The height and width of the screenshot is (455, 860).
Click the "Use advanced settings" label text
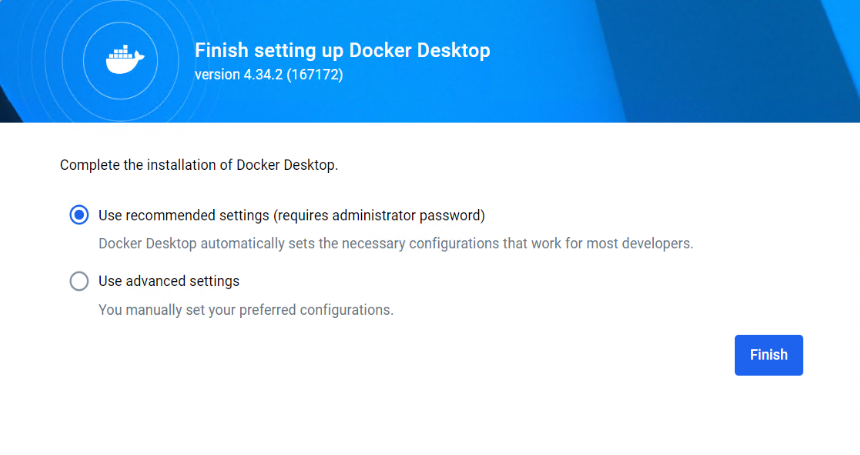169,281
